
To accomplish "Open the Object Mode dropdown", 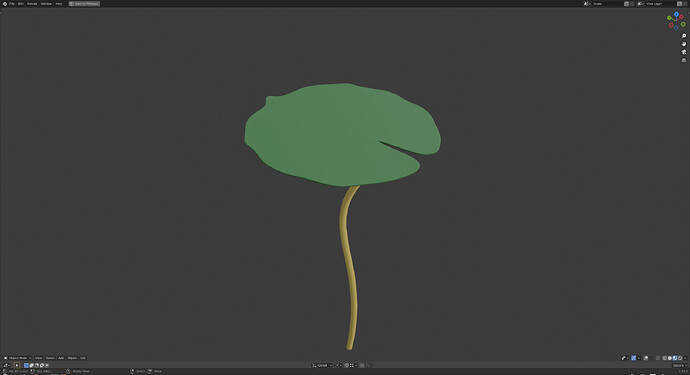I will pos(18,358).
